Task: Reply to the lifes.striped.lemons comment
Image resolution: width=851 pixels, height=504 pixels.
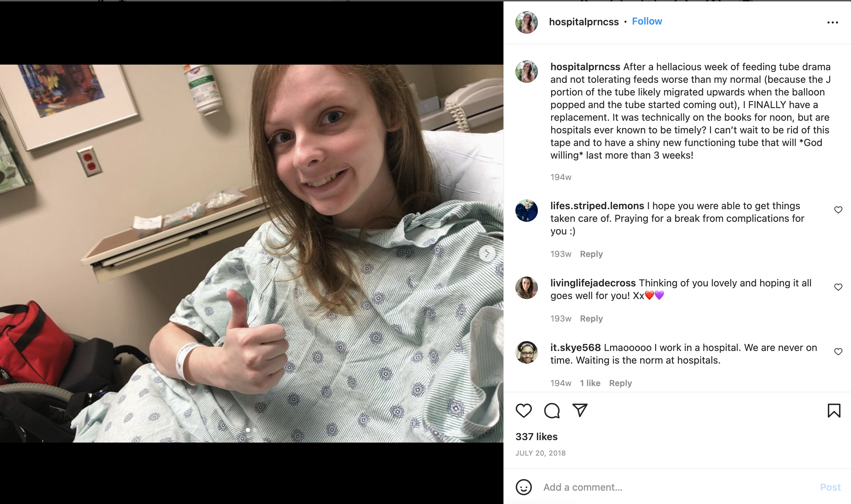Action: pos(591,254)
